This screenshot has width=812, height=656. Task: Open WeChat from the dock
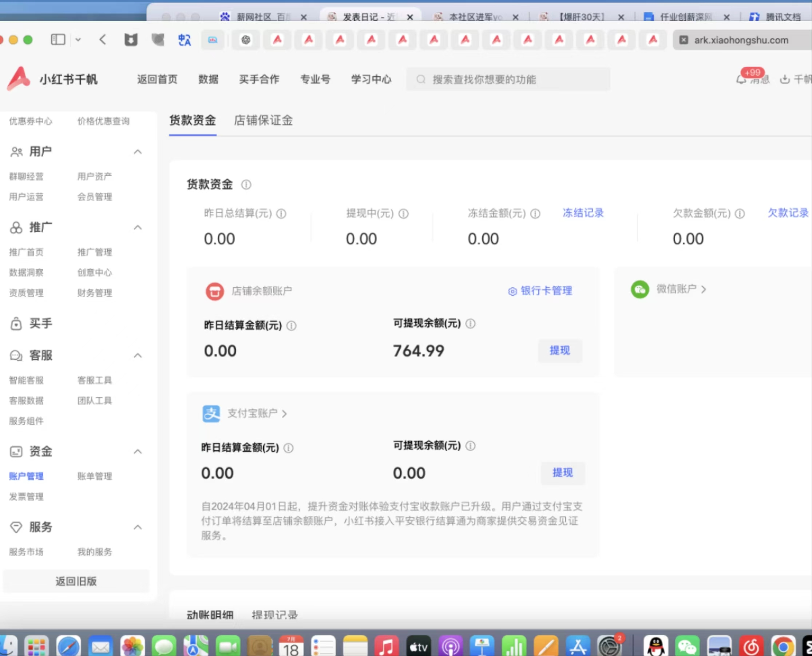pos(687,646)
